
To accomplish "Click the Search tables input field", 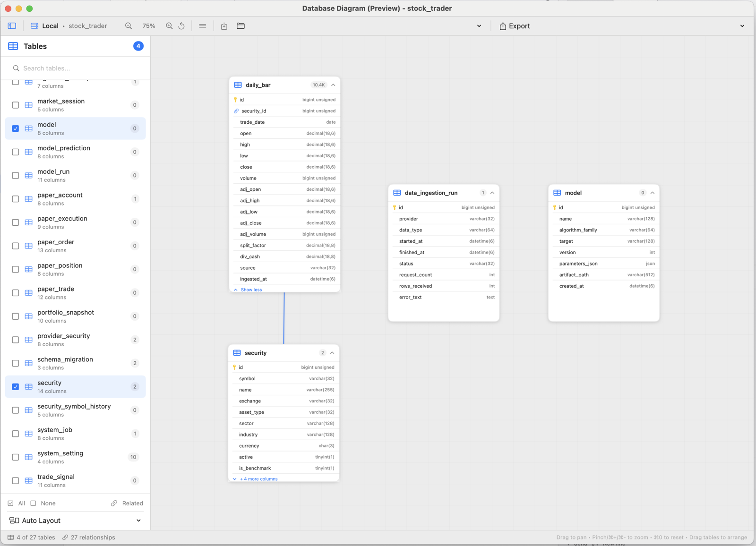I will coord(76,68).
